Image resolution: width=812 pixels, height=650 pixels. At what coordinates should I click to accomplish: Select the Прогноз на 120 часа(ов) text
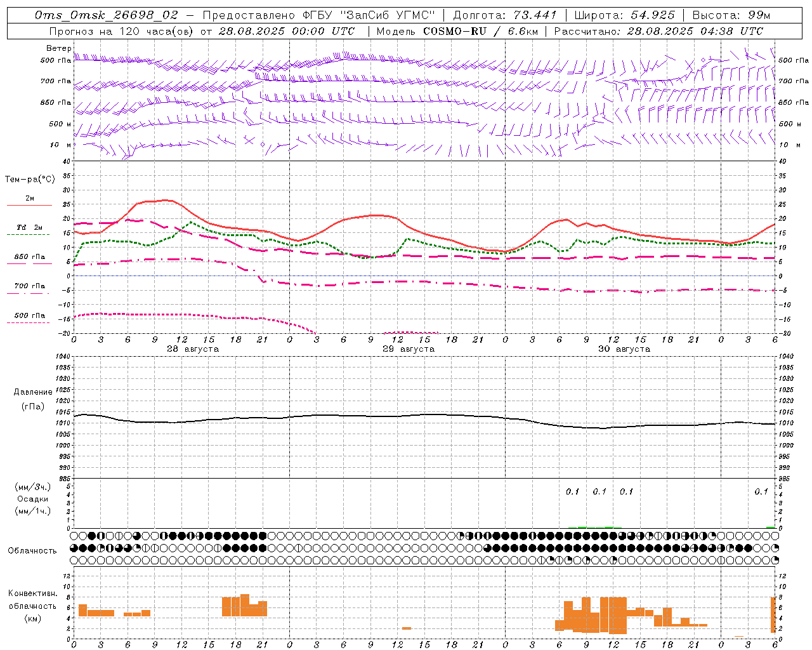coord(122,31)
